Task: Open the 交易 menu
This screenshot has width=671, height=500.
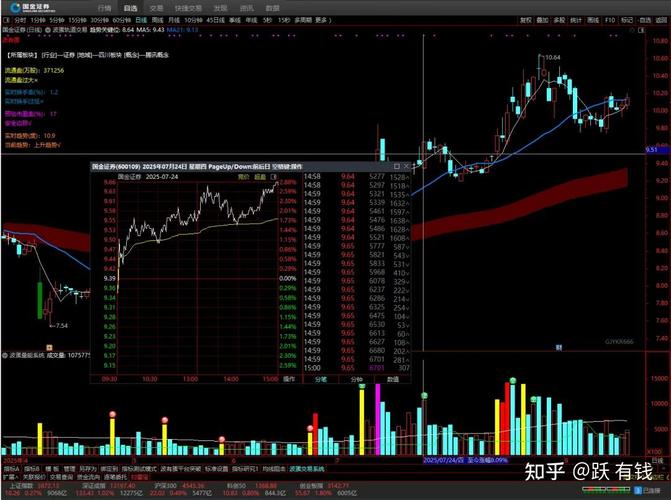Action: (156, 7)
